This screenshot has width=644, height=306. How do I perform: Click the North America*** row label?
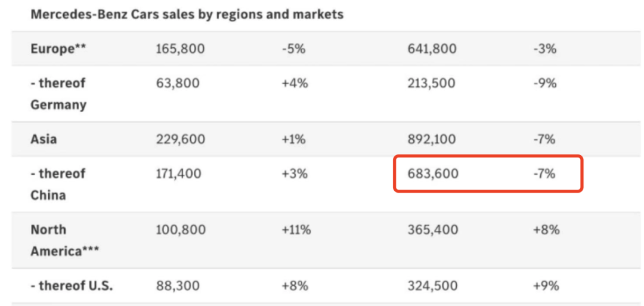[64, 240]
